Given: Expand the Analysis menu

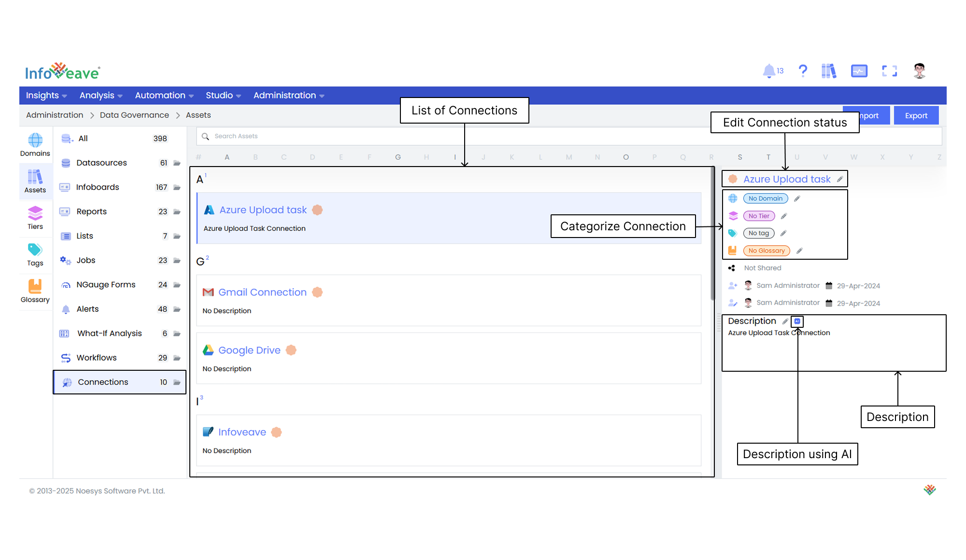Looking at the screenshot, I should pos(101,96).
